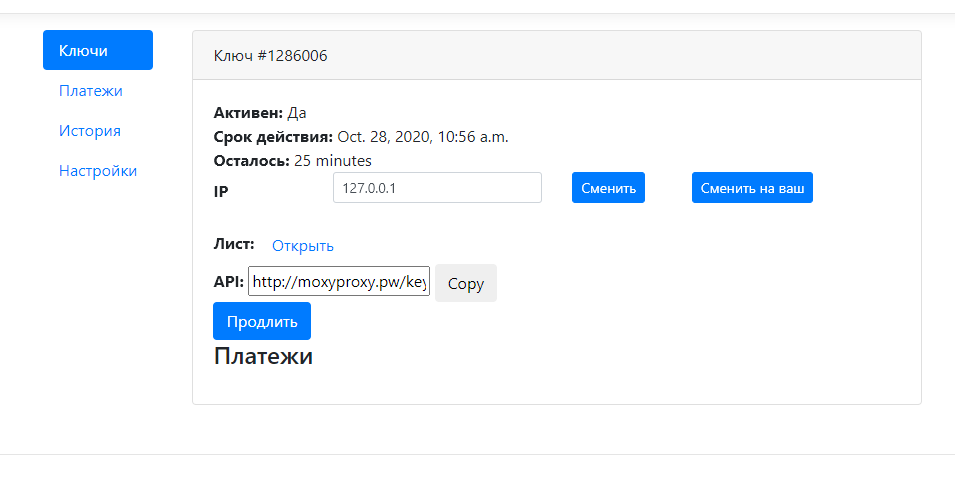Click the bold IP label
Viewport: 955px width, 487px height.
coord(221,192)
